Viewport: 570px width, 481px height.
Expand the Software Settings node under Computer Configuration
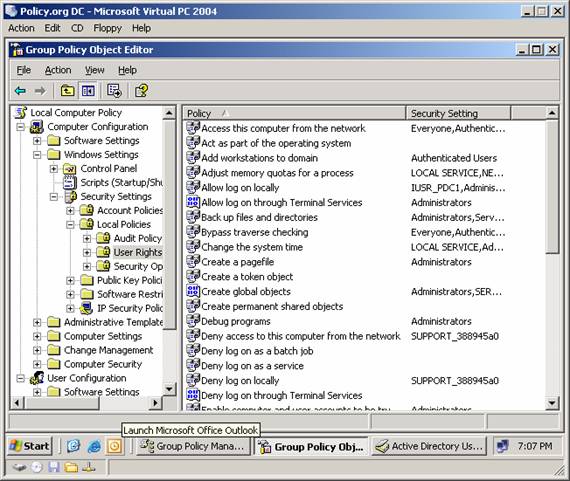pos(37,141)
